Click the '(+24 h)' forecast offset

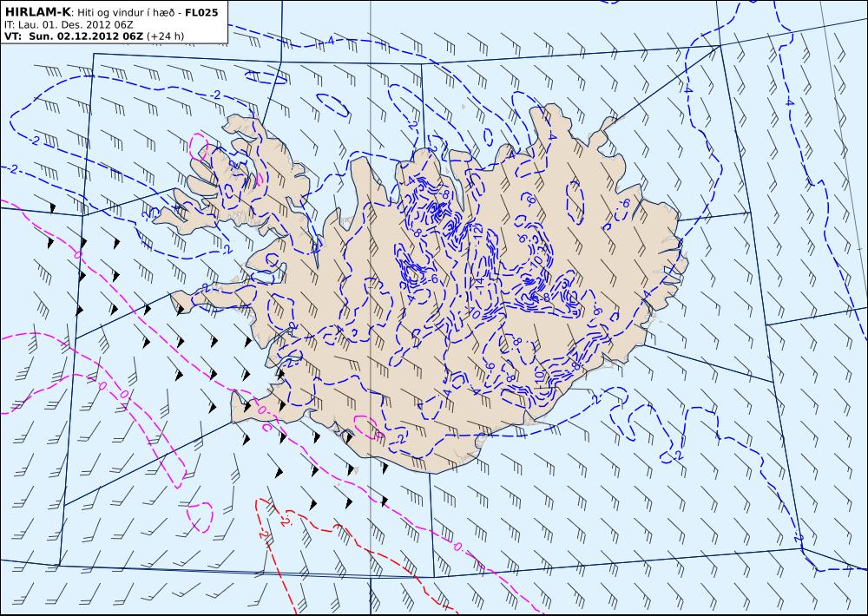click(166, 36)
